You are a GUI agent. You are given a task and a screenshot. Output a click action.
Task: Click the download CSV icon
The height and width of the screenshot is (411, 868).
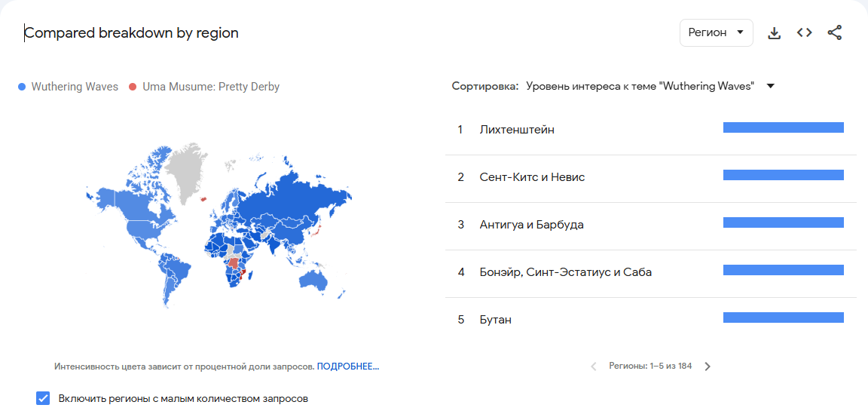point(774,33)
